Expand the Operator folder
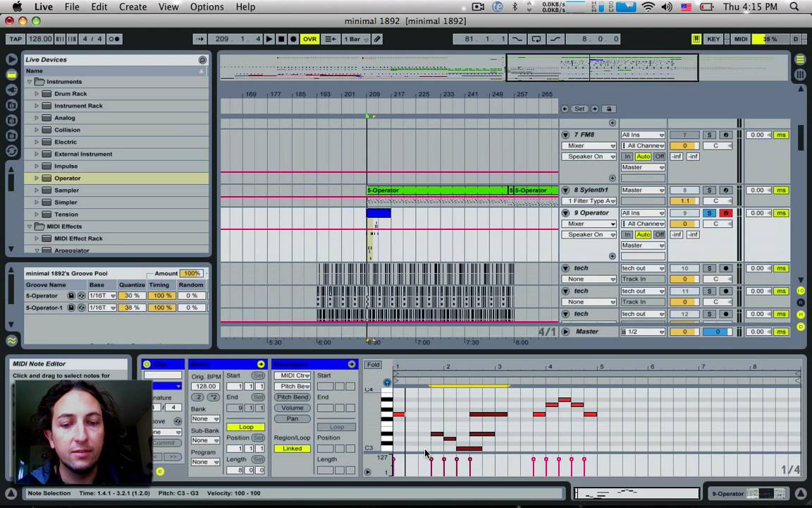Viewport: 812px width, 508px height. pyautogui.click(x=37, y=179)
